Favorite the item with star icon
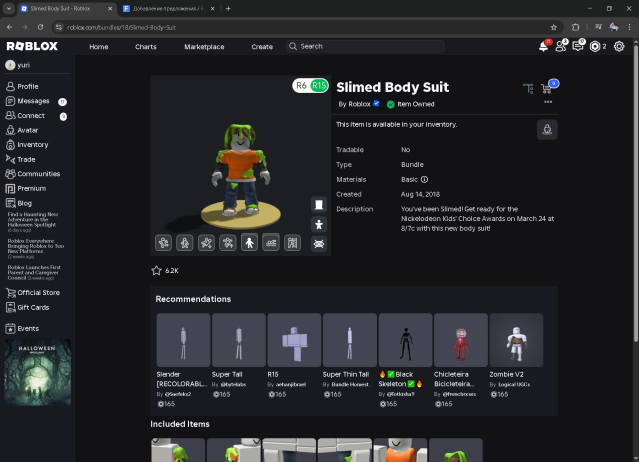639x462 pixels. [156, 270]
